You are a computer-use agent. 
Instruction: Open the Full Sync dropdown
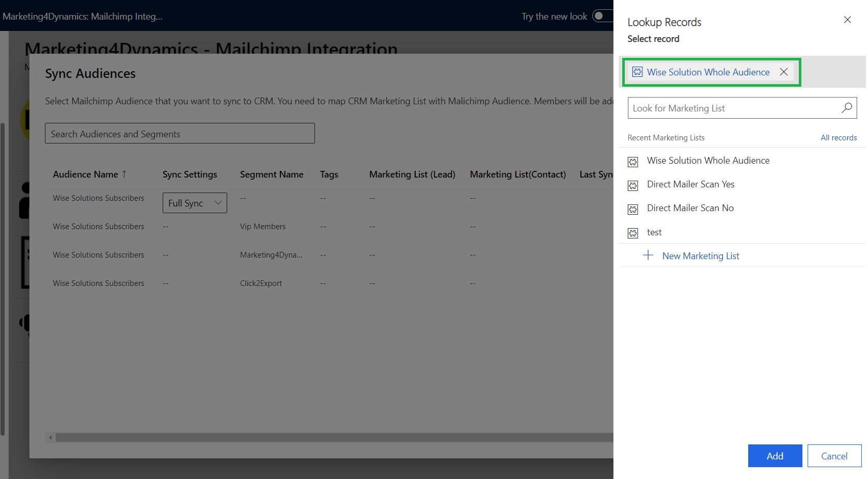pyautogui.click(x=195, y=203)
